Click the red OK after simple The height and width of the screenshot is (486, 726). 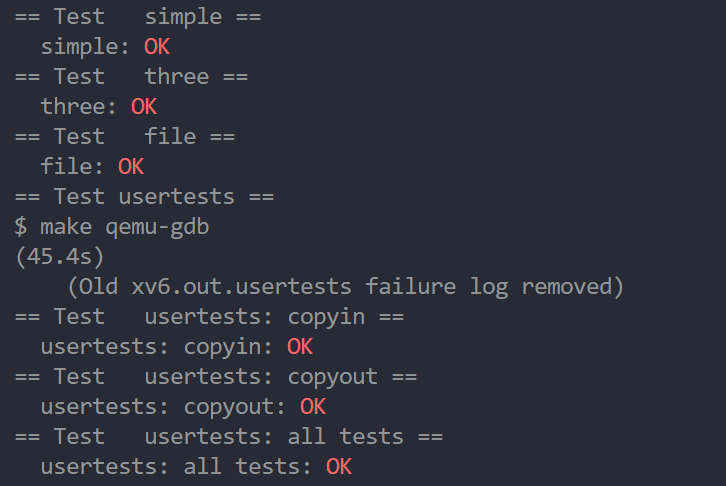[157, 47]
